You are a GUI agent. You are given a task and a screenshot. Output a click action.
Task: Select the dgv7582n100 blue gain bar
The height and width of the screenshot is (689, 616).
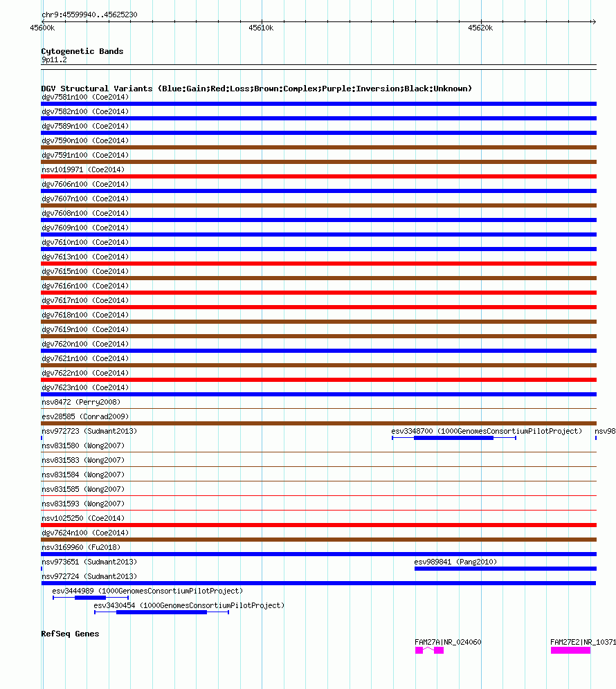point(319,118)
